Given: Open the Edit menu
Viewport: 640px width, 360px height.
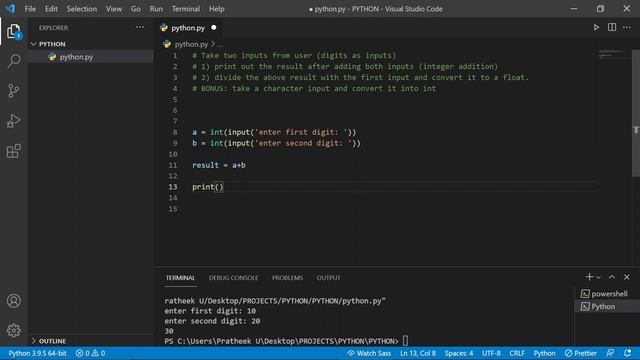Looking at the screenshot, I should 51,9.
